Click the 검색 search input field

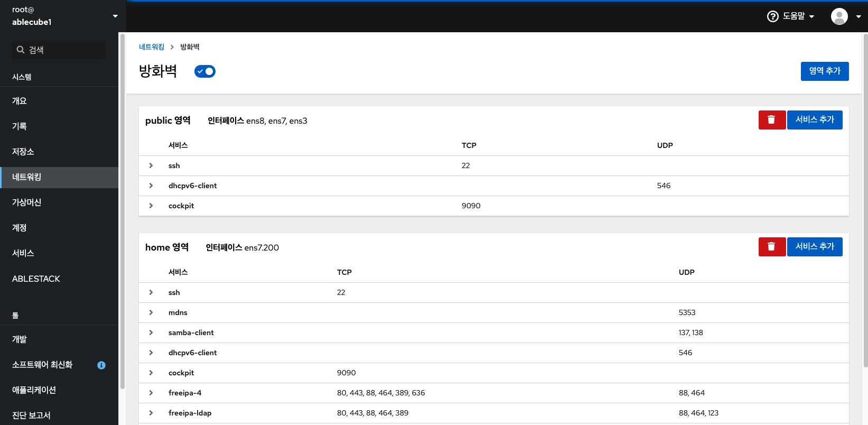[59, 50]
